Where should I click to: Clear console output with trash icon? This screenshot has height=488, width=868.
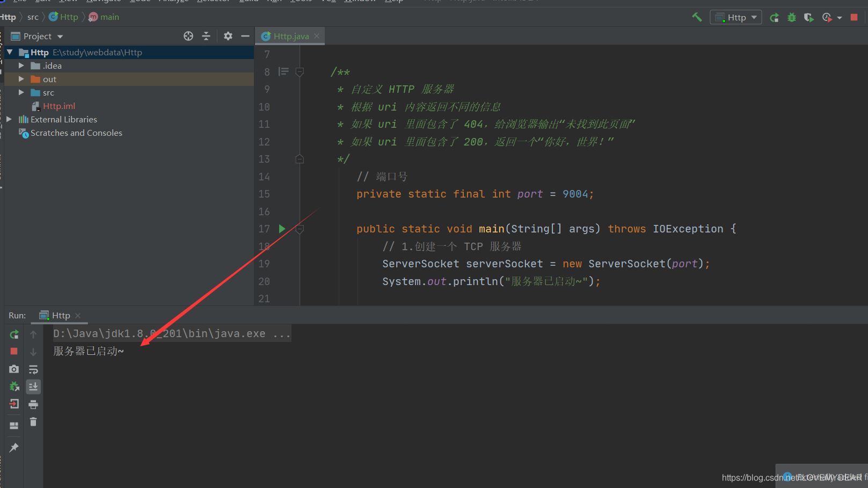click(x=33, y=422)
